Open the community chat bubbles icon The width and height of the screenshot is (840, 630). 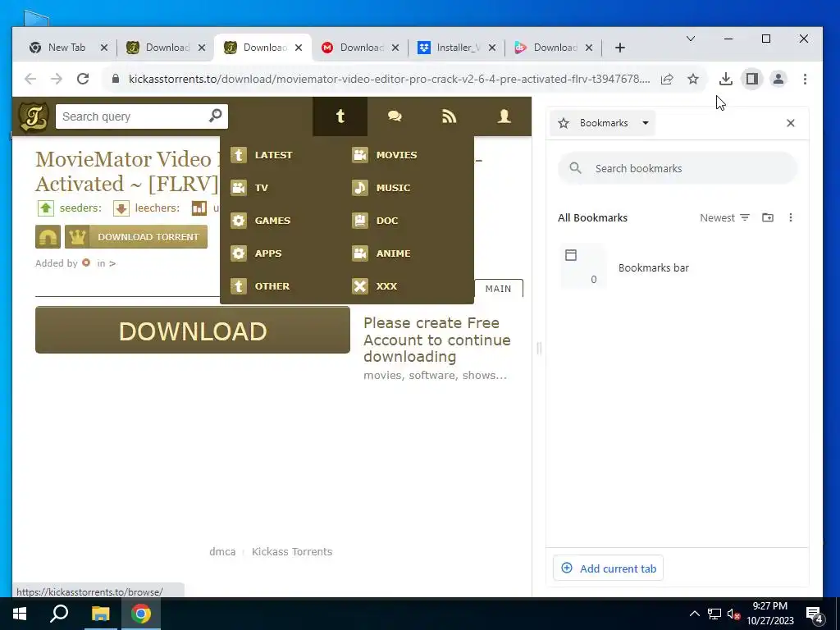tap(395, 116)
